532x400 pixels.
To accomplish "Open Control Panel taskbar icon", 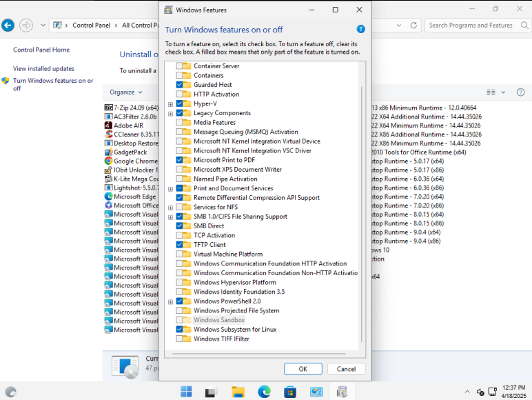I will click(x=316, y=392).
